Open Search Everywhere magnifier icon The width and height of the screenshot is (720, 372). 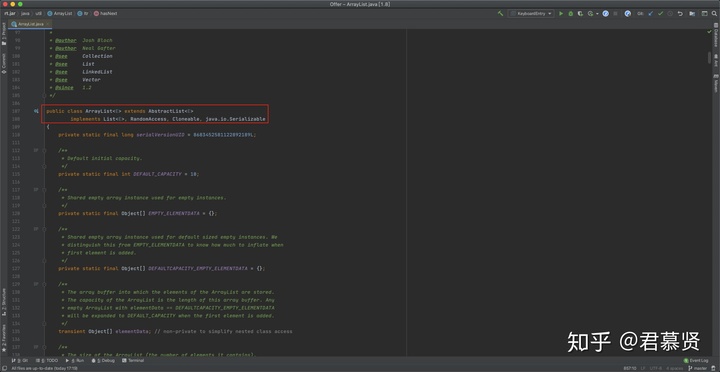point(714,14)
